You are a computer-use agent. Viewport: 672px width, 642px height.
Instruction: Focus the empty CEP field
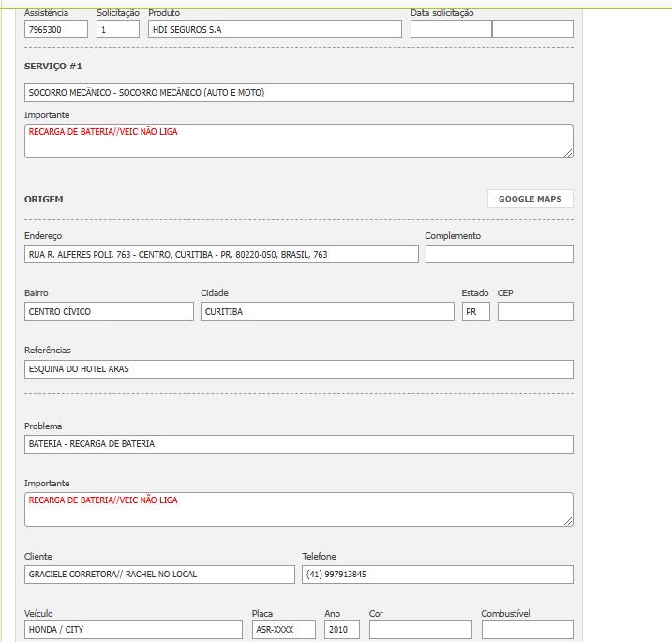[534, 311]
